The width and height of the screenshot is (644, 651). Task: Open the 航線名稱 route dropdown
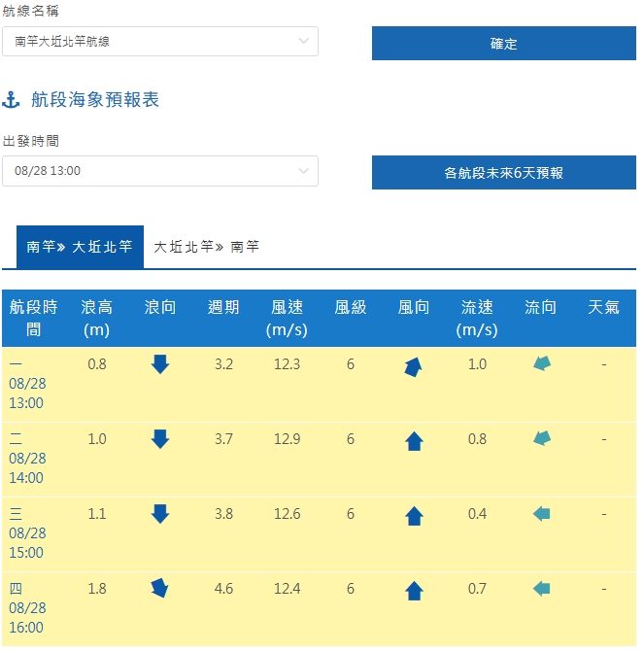click(160, 42)
